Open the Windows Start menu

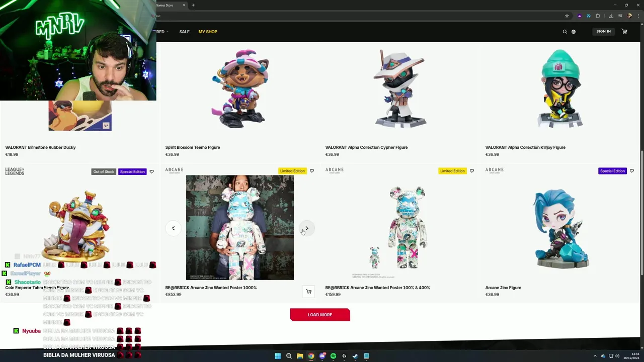[278, 356]
